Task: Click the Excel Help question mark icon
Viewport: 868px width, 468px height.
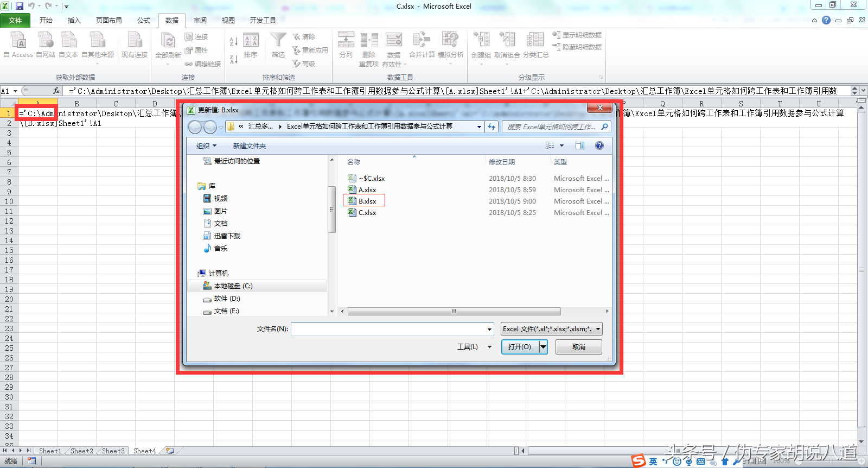Action: coord(826,20)
